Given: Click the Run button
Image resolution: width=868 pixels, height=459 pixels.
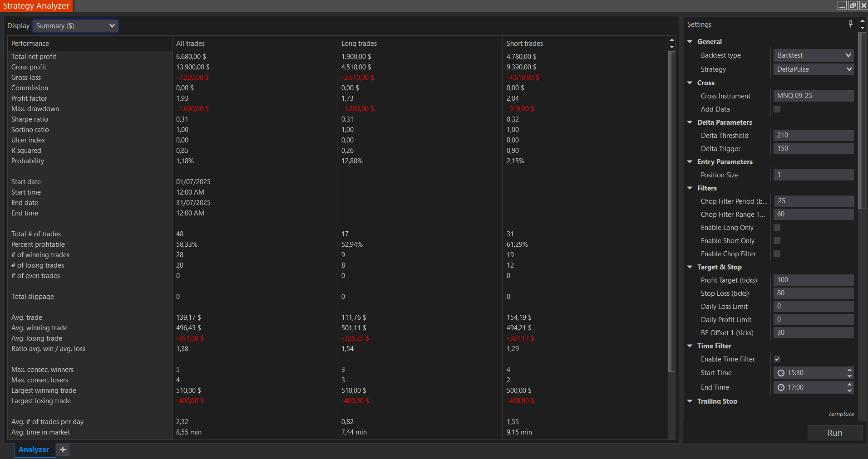Looking at the screenshot, I should click(x=835, y=433).
